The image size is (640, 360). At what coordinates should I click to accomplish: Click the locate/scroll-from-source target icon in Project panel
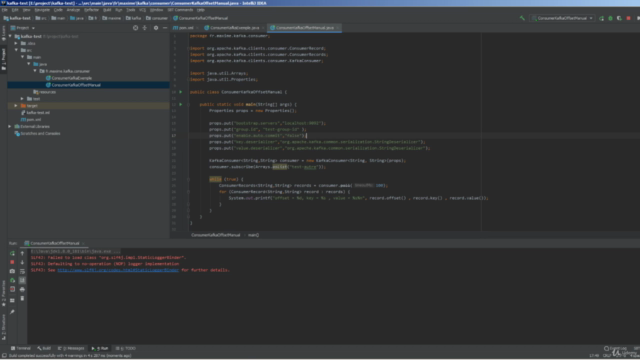pos(136,28)
